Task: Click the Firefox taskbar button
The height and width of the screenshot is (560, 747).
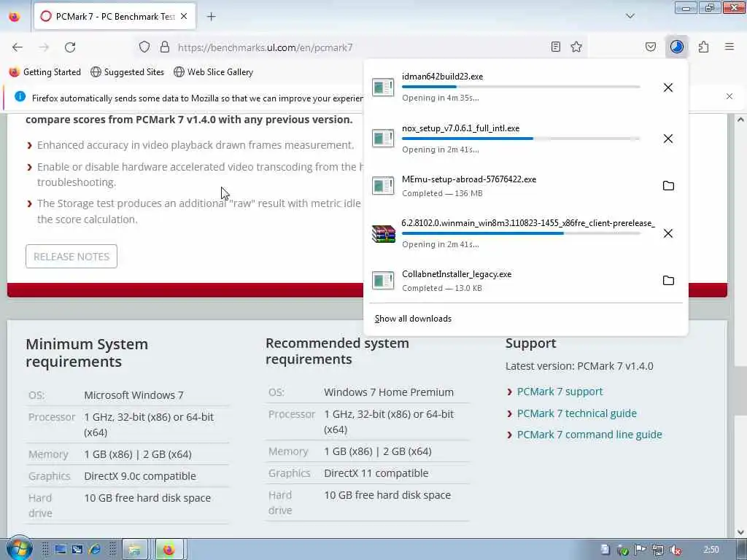Action: click(x=169, y=550)
